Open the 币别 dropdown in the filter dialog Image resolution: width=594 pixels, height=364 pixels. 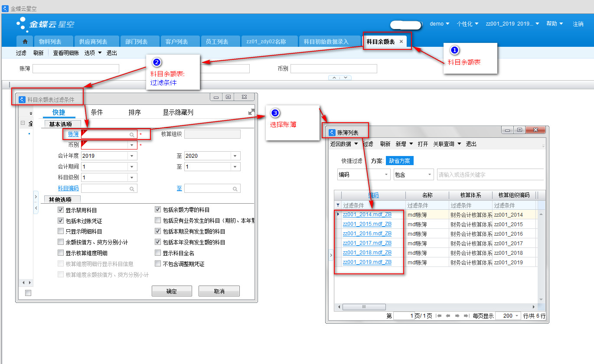click(132, 145)
